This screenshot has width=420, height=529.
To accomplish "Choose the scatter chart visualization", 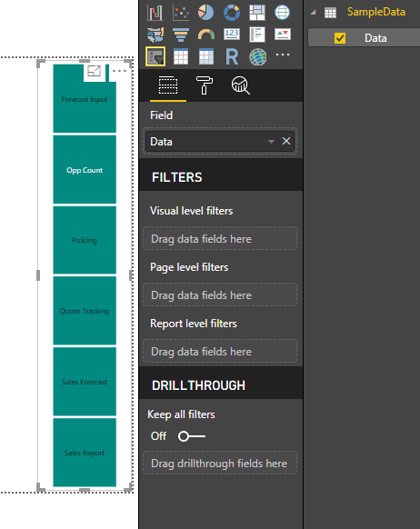I will (181, 13).
